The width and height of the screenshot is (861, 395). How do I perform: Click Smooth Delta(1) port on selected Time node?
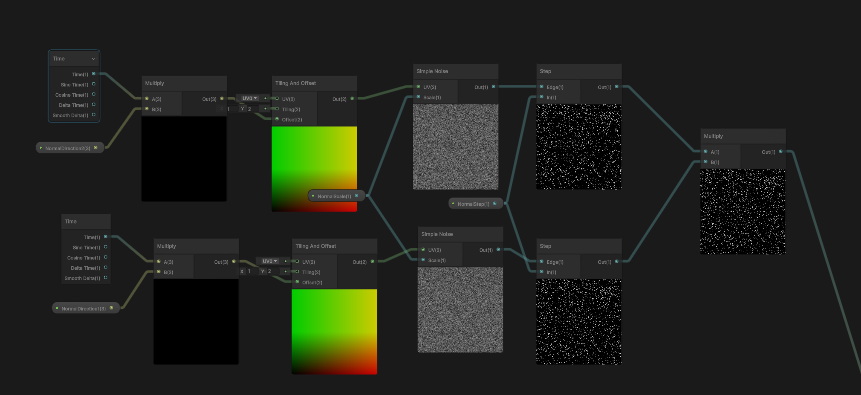tap(93, 115)
